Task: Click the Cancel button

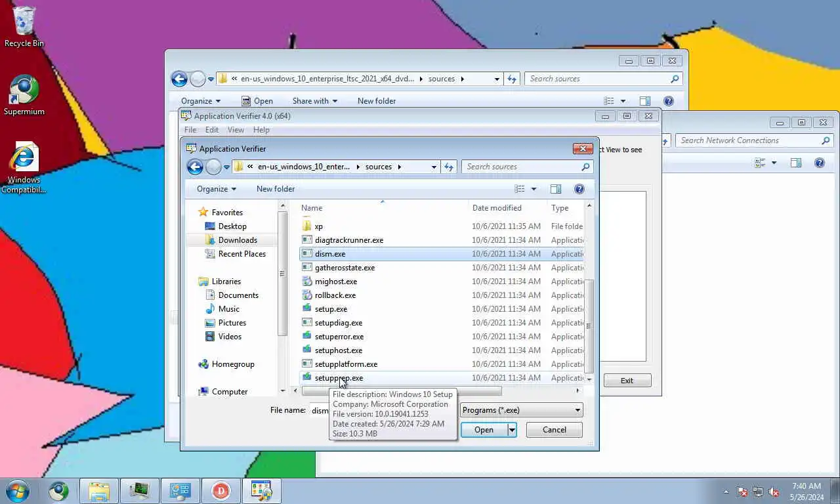Action: pos(554,430)
